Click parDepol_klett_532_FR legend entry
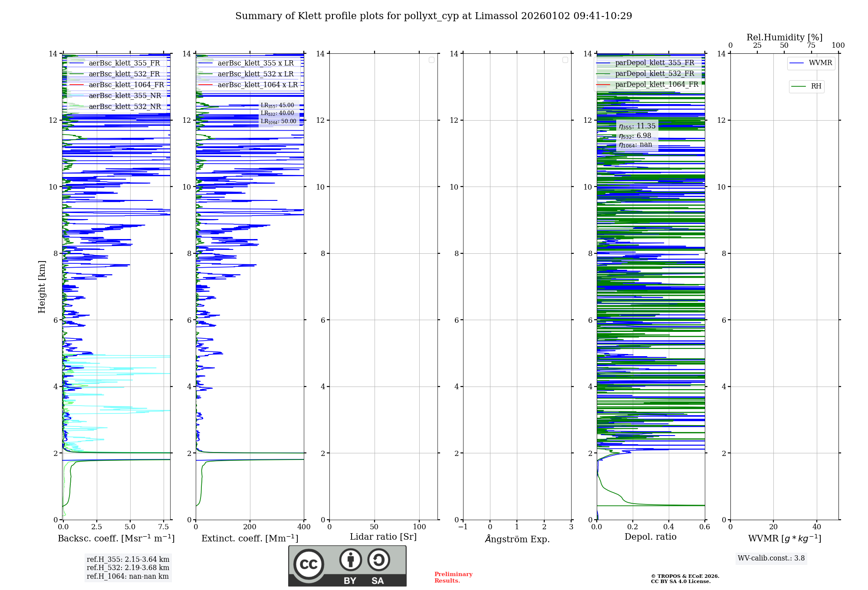This screenshot has width=868, height=590. pyautogui.click(x=654, y=74)
